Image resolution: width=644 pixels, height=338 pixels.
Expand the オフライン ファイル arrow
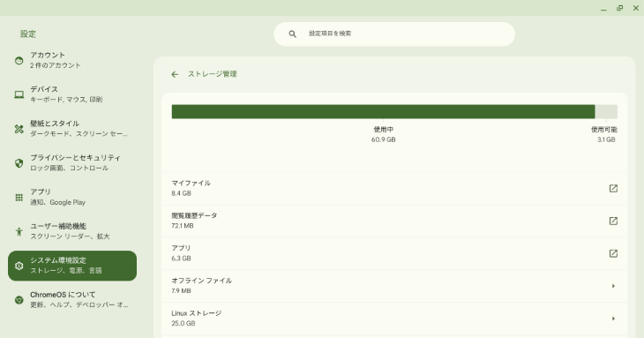(613, 286)
